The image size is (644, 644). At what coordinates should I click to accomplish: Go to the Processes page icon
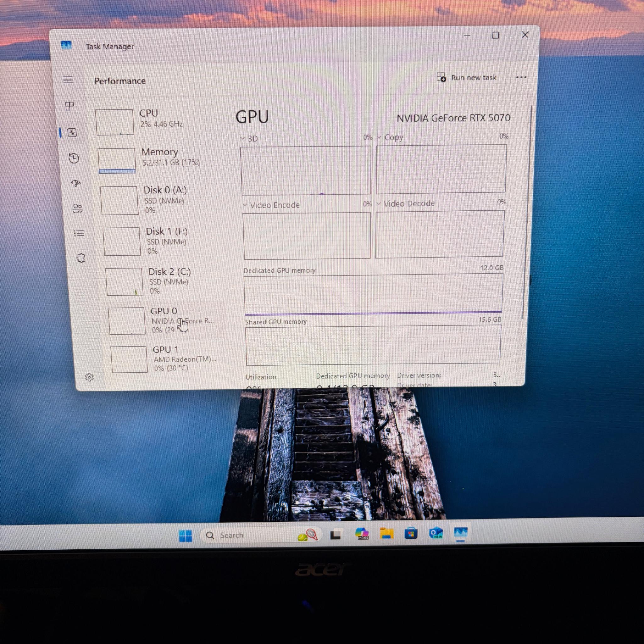point(70,106)
